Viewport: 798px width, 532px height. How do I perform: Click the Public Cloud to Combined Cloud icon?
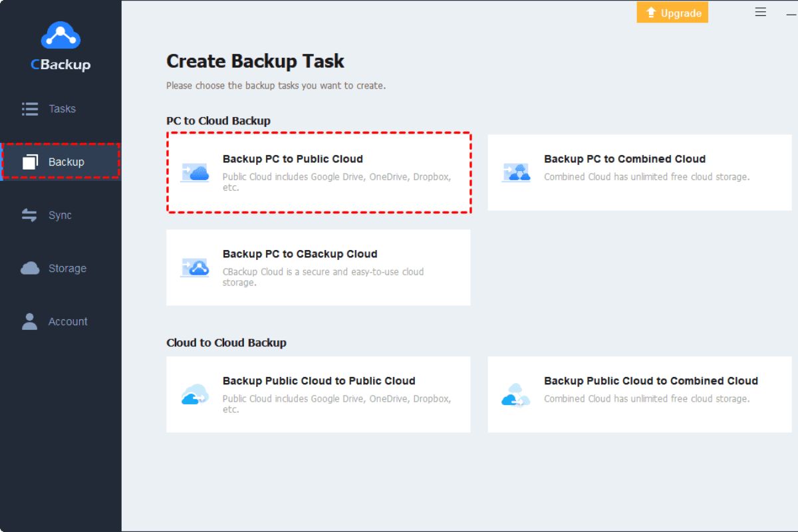516,394
